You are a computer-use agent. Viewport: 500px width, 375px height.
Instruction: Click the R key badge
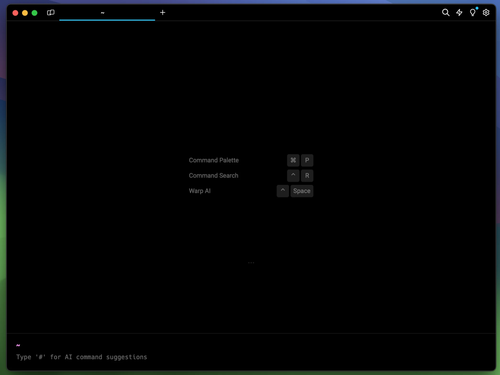(307, 176)
